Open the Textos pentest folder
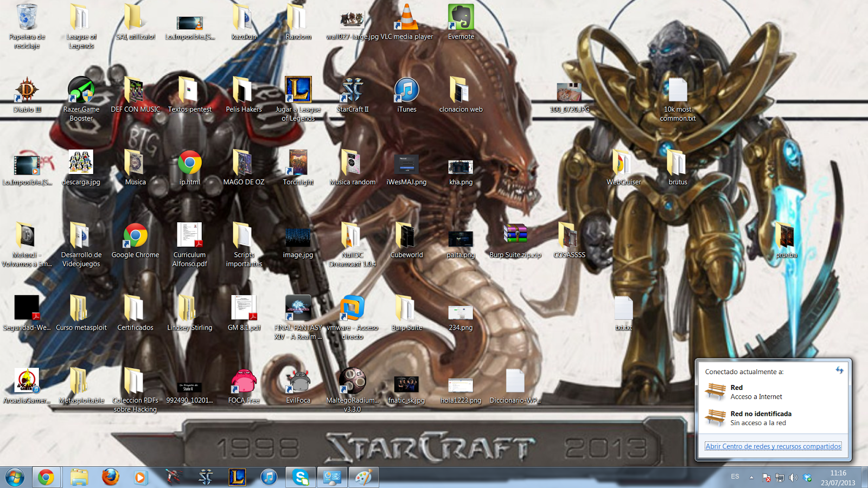 pos(189,95)
